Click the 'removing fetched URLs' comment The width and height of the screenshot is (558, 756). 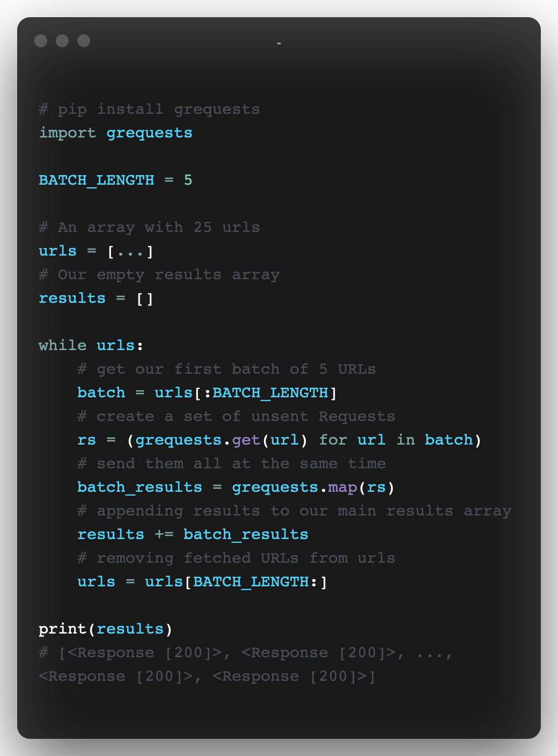pyautogui.click(x=236, y=558)
